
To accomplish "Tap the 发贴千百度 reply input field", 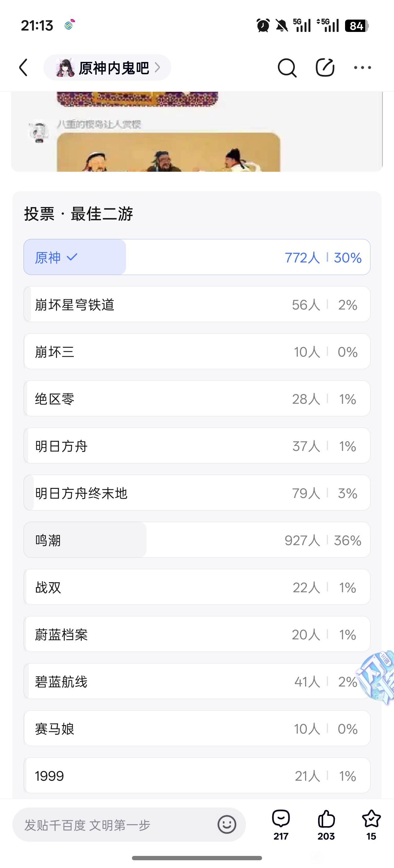I will click(115, 825).
